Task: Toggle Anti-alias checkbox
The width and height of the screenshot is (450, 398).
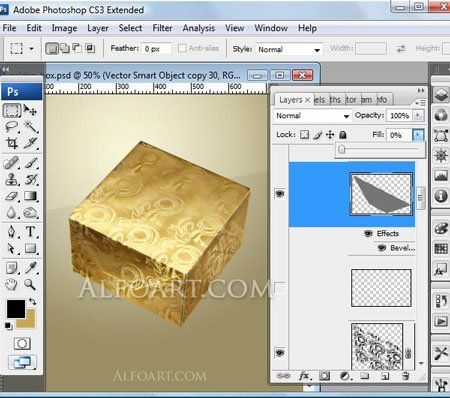Action: coord(182,48)
